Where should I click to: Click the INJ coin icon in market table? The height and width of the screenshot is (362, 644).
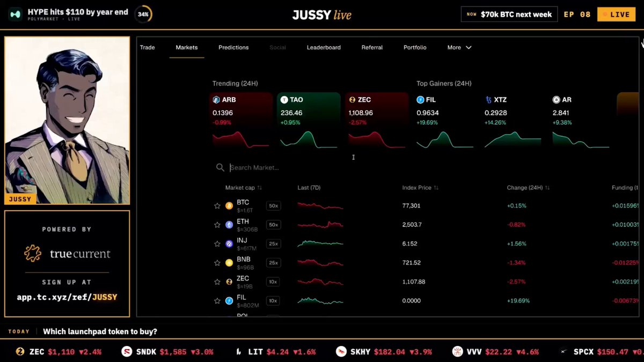pos(229,243)
